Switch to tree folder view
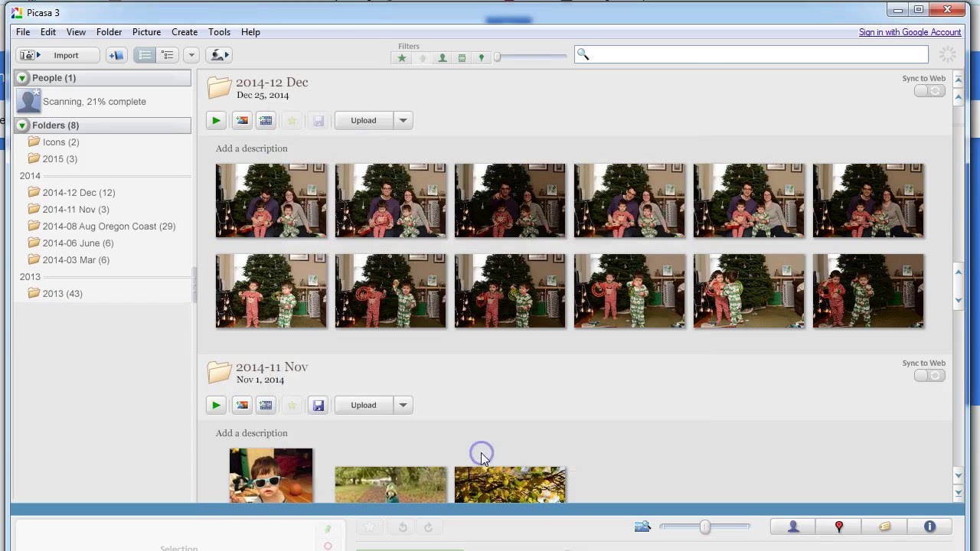 click(168, 55)
